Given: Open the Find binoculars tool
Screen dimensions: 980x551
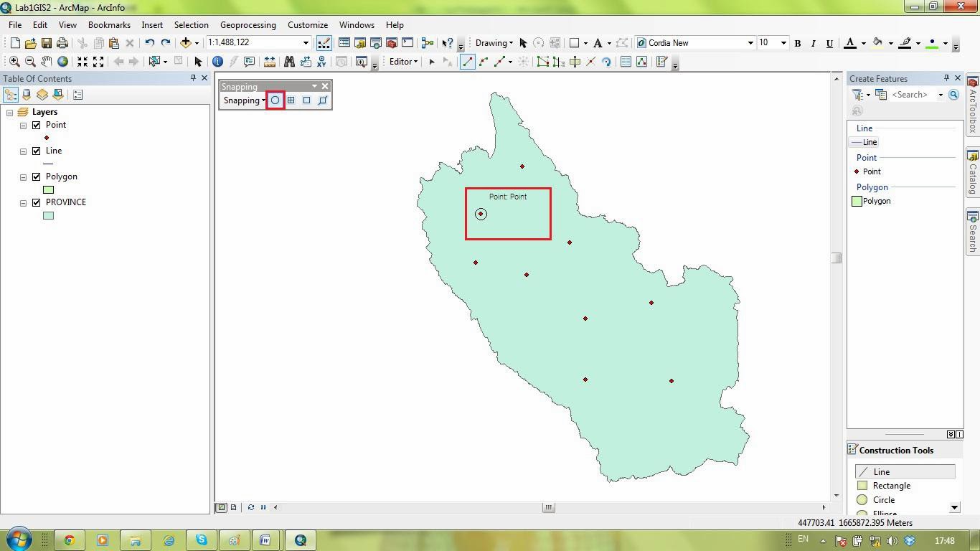Looking at the screenshot, I should [289, 62].
